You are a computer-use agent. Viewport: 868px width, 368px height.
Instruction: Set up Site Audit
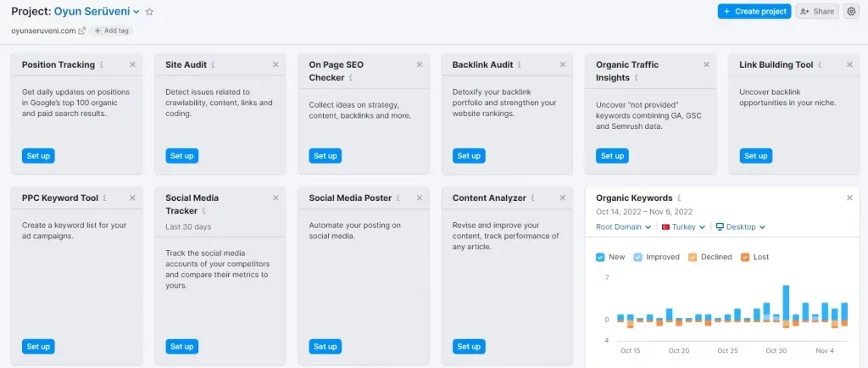(181, 156)
